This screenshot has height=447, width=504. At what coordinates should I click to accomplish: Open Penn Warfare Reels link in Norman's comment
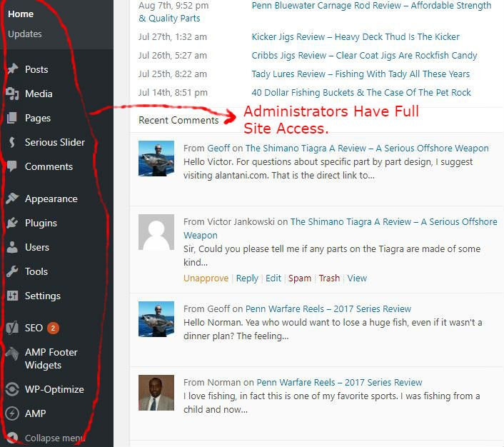coord(339,383)
